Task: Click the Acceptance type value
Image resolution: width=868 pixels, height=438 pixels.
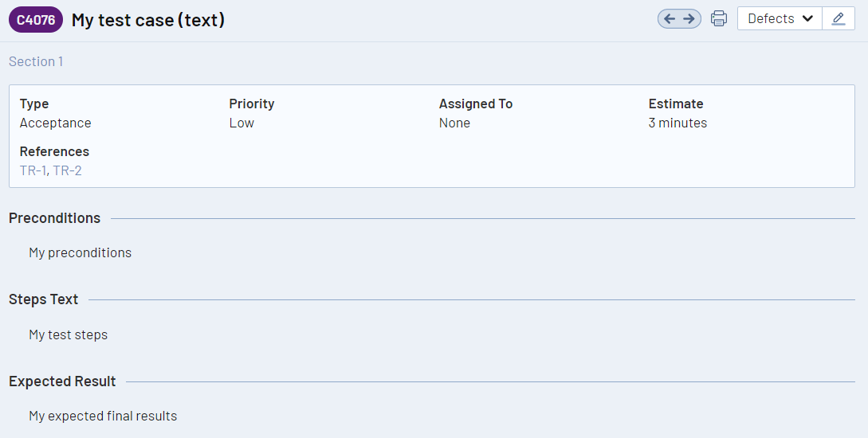Action: point(56,123)
